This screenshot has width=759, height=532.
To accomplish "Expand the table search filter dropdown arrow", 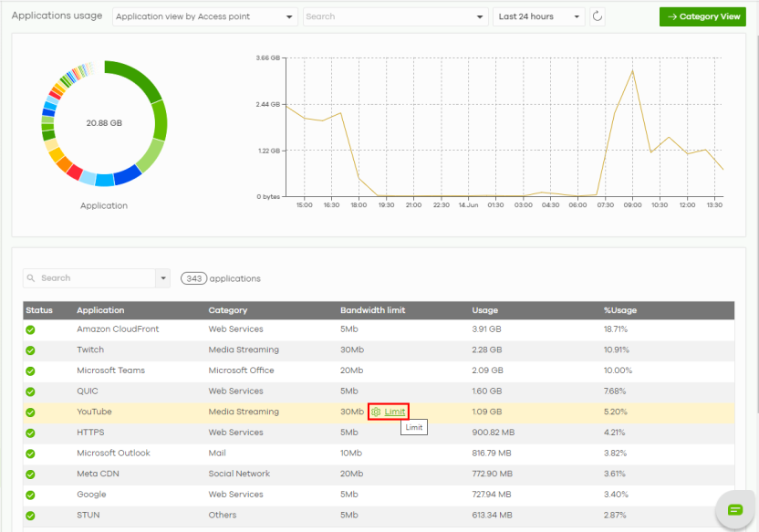I will [x=163, y=278].
